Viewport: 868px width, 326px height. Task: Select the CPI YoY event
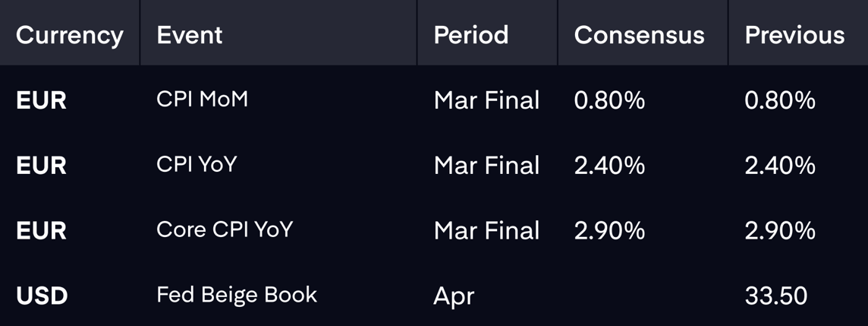click(197, 165)
